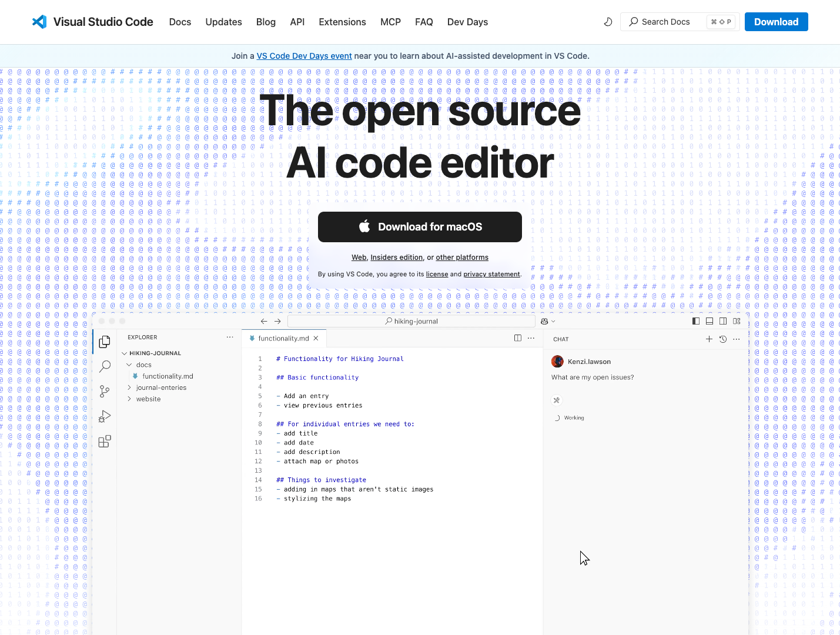The width and height of the screenshot is (840, 635).
Task: Open Source Control view icon
Action: click(105, 392)
